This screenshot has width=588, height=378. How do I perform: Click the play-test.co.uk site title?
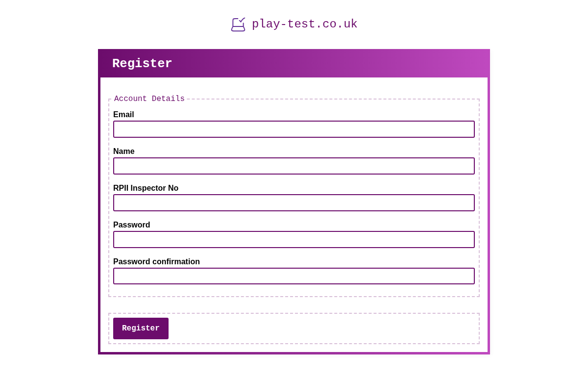[x=304, y=24]
